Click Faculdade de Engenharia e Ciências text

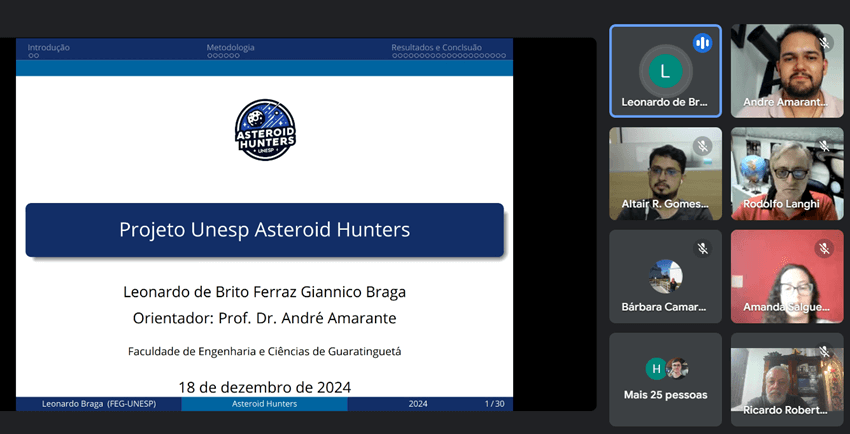265,352
